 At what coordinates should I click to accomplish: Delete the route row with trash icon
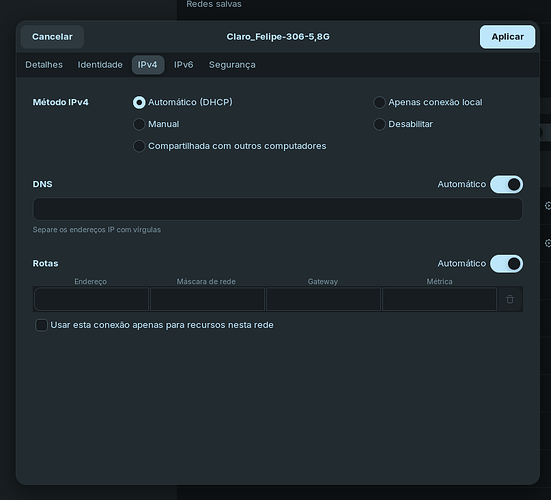[510, 299]
